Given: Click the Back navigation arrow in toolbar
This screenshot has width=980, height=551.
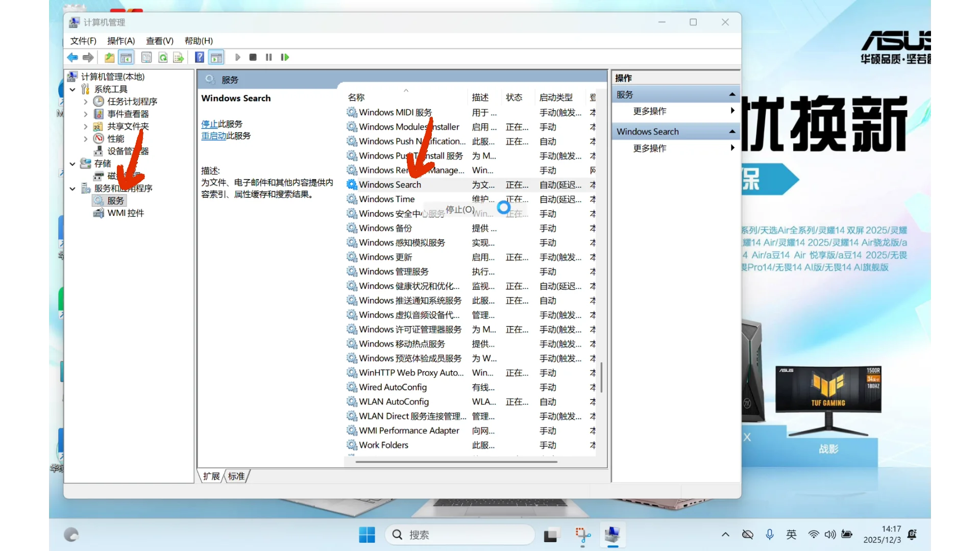Looking at the screenshot, I should pyautogui.click(x=72, y=57).
